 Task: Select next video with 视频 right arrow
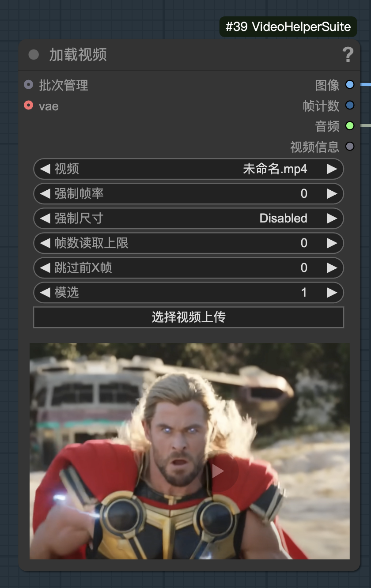332,169
